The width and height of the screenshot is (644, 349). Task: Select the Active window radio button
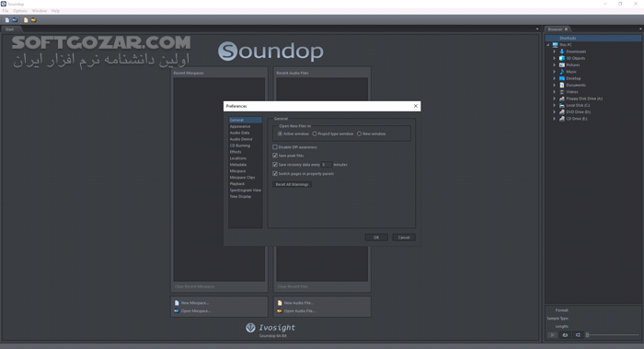(280, 134)
